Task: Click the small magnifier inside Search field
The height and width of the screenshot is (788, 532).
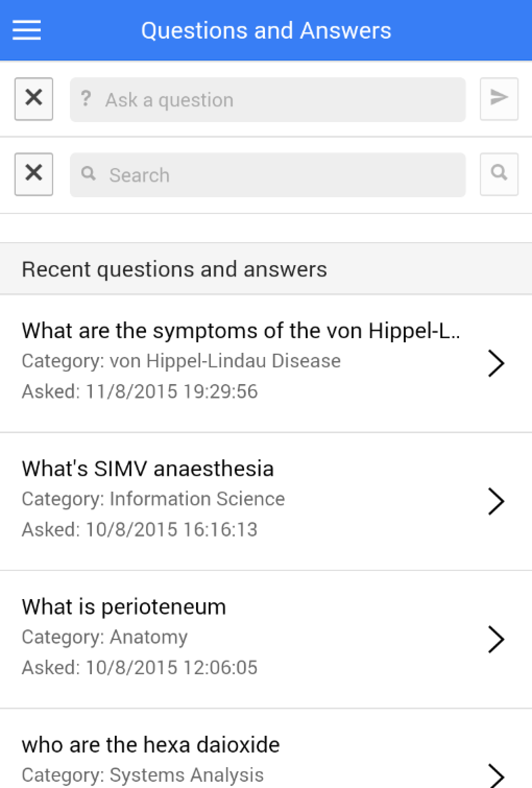Action: tap(89, 174)
